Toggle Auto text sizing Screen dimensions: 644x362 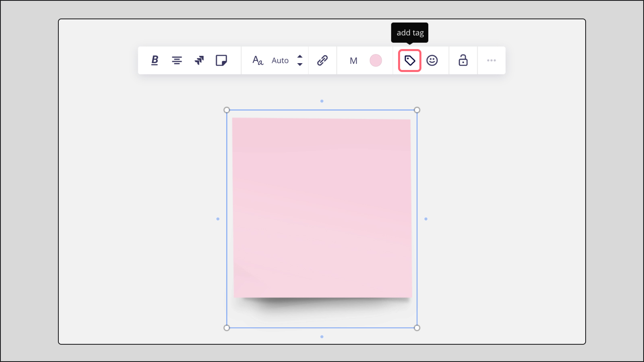[x=280, y=60]
